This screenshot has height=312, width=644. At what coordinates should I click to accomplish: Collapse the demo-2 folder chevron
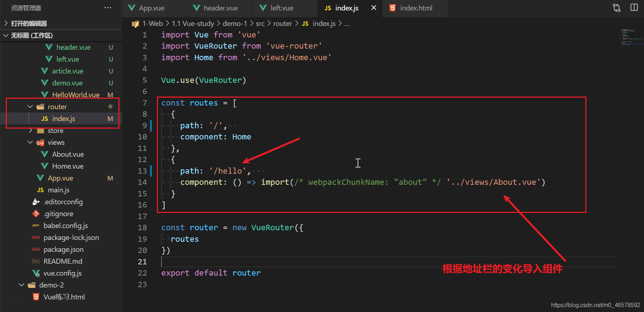click(x=22, y=285)
